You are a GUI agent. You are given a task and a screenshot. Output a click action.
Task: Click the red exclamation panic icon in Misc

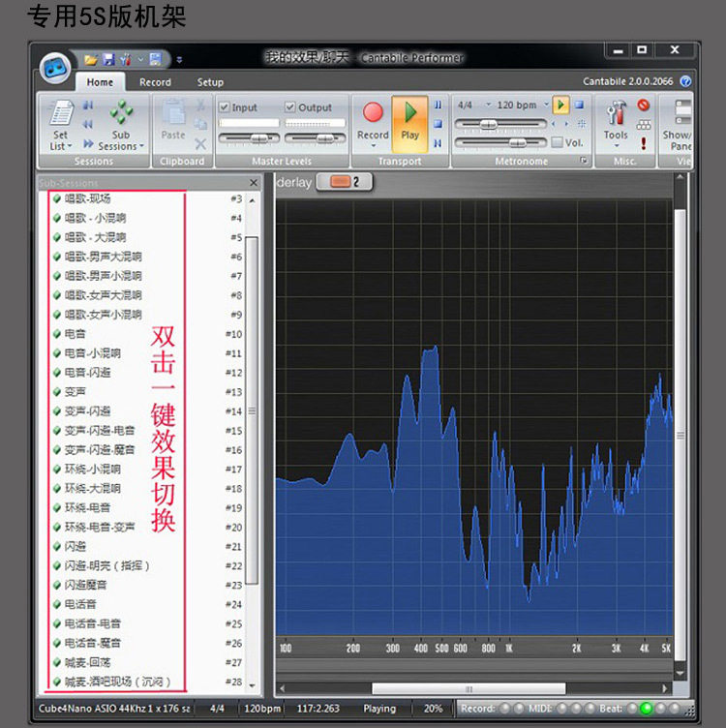click(x=644, y=143)
